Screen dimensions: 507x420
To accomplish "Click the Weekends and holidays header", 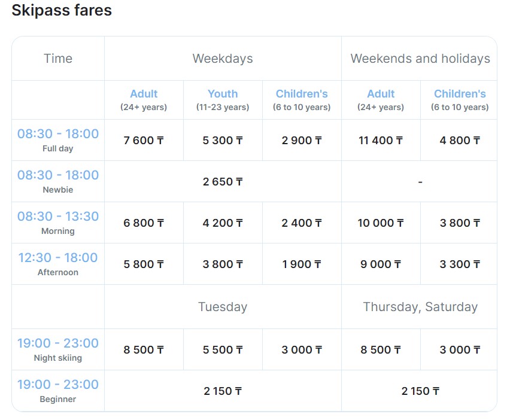I will click(x=420, y=59).
